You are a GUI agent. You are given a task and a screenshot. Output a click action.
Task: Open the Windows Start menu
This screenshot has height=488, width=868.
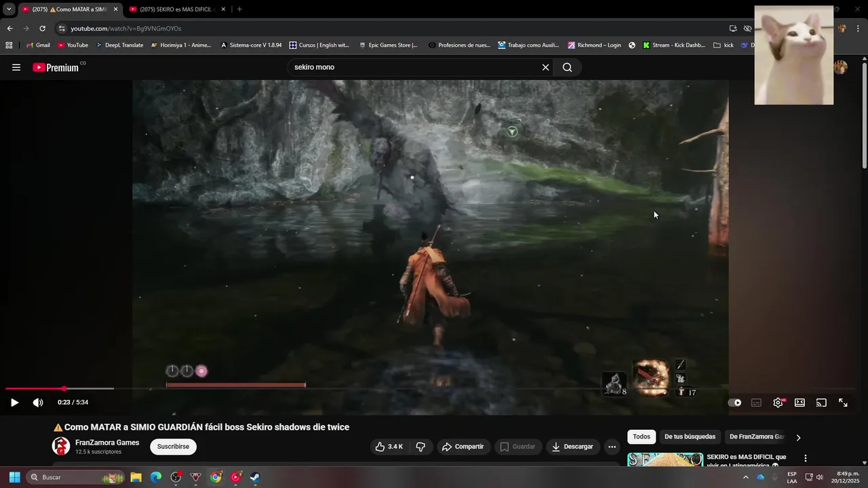click(x=14, y=477)
